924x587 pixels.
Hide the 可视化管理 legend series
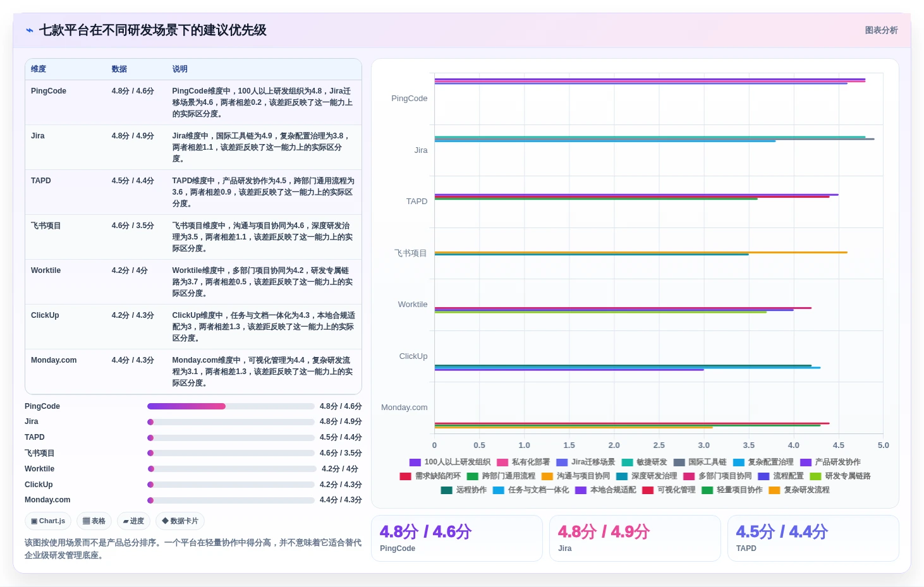pyautogui.click(x=669, y=490)
